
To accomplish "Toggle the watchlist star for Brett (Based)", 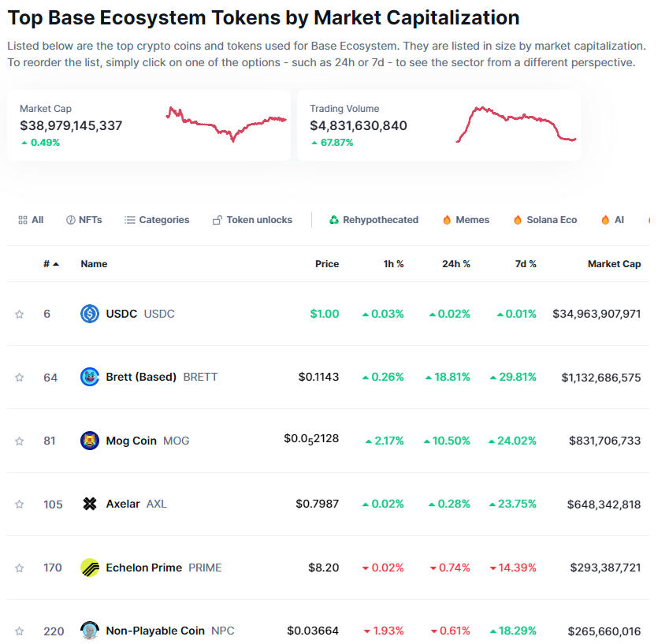I will (x=20, y=378).
